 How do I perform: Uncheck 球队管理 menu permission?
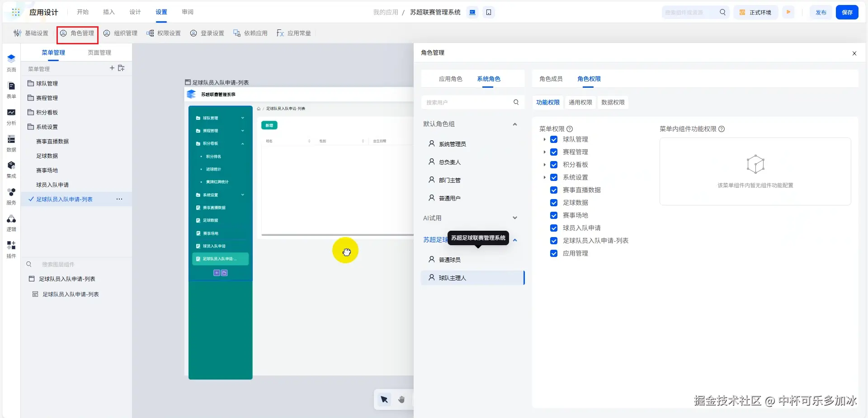554,139
